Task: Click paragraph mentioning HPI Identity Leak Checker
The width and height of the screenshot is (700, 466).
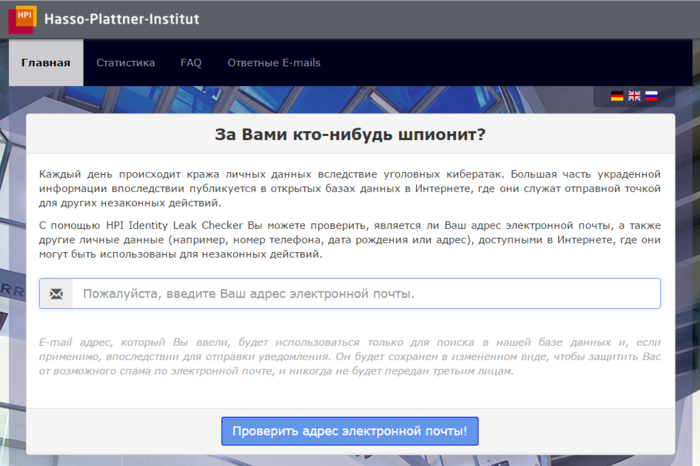Action: (350, 240)
